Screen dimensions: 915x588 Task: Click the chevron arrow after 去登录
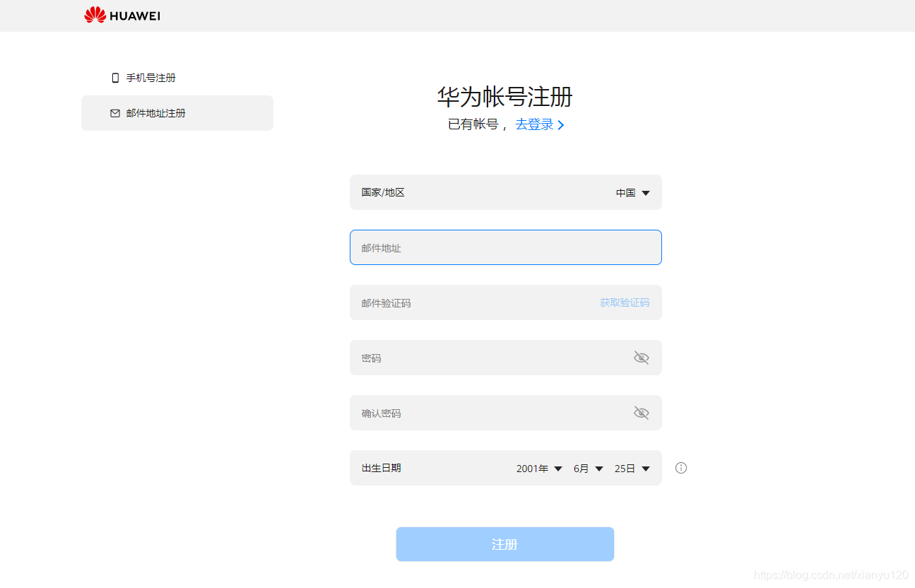point(561,124)
